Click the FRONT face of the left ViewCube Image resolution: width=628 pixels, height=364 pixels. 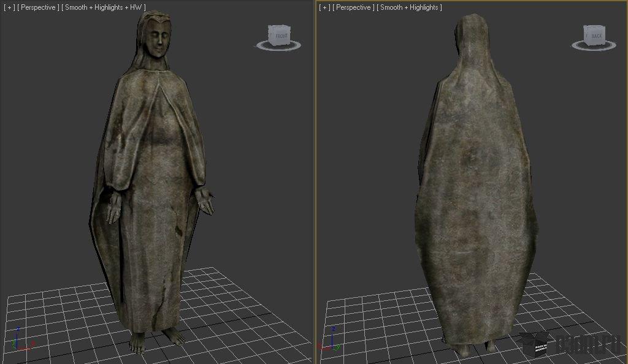coord(280,36)
